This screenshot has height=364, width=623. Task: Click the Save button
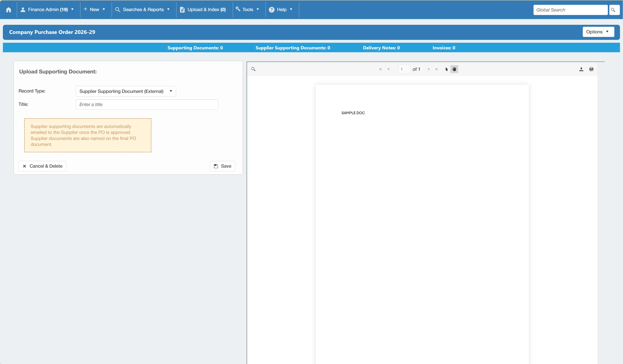222,166
